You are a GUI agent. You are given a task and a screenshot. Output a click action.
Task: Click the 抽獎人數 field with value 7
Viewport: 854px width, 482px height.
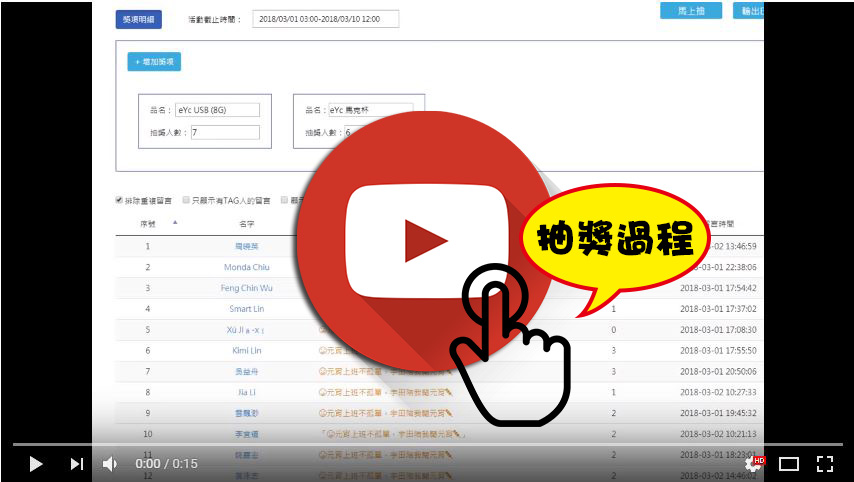tap(225, 132)
